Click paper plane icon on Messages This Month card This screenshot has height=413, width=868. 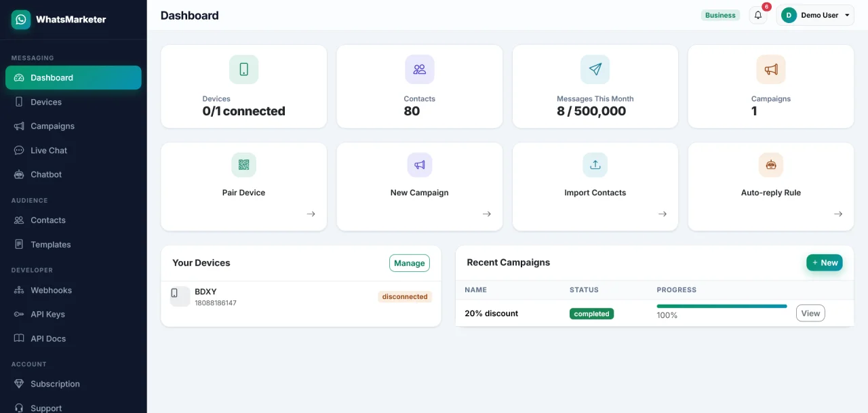tap(595, 69)
